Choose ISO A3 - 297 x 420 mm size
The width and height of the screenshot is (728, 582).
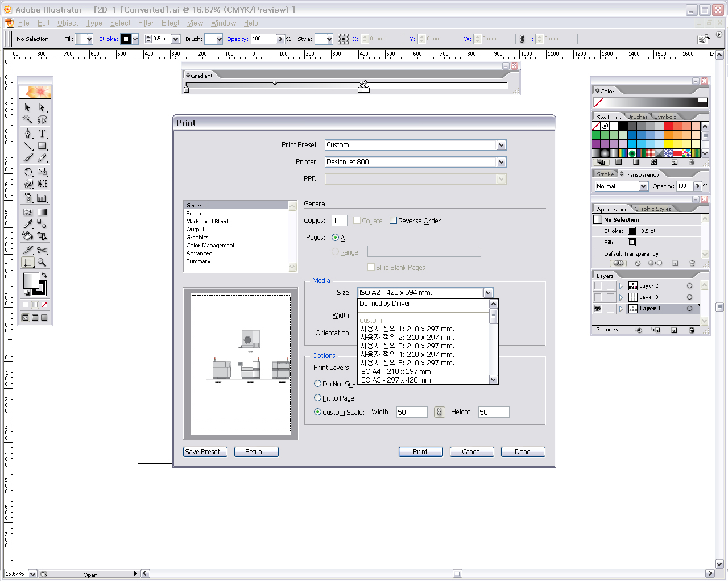[396, 380]
